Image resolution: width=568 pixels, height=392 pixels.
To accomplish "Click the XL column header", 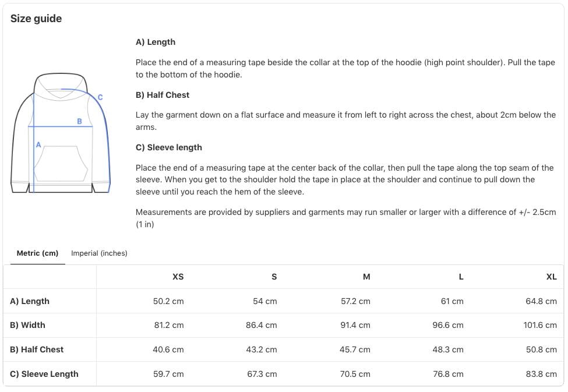I will point(551,277).
